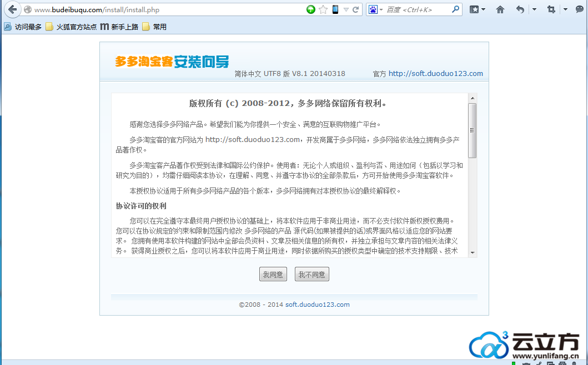Click the 简体中文 UTF8 版 V8.1 20140318 text
This screenshot has width=588, height=365.
point(290,73)
